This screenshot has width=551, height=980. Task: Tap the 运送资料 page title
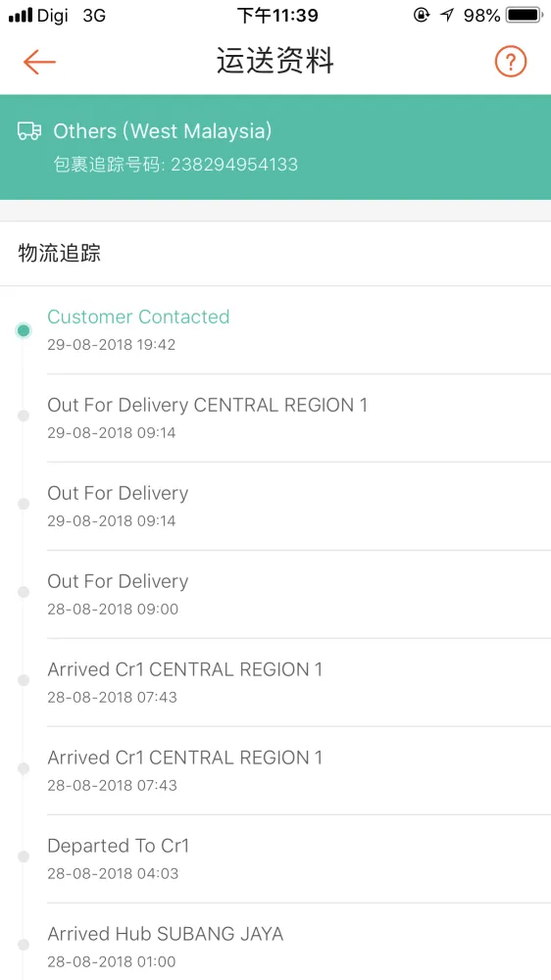tap(275, 62)
